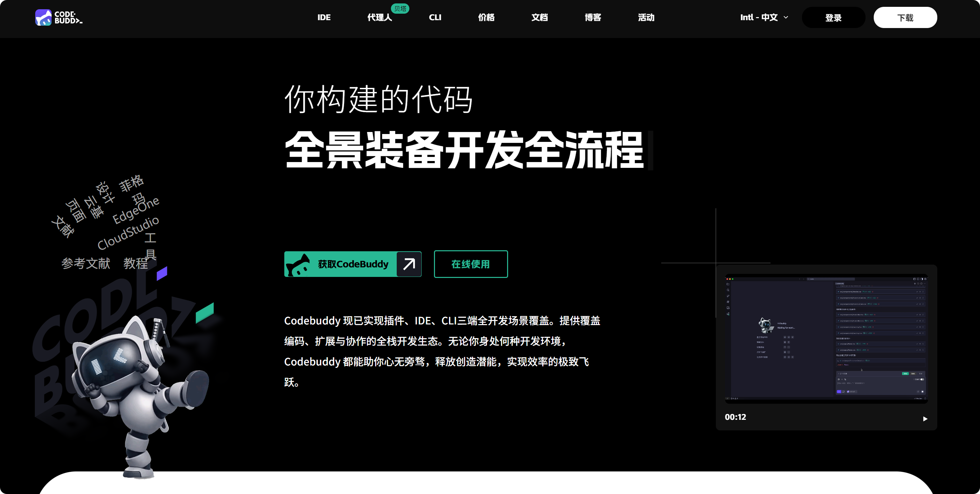Play the demo video
Viewport: 980px width, 494px height.
tap(925, 419)
